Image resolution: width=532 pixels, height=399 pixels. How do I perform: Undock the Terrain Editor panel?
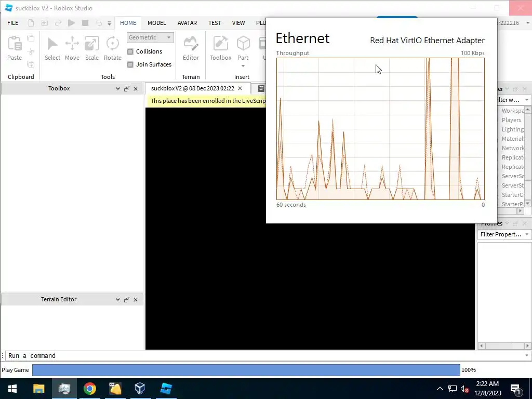(127, 300)
